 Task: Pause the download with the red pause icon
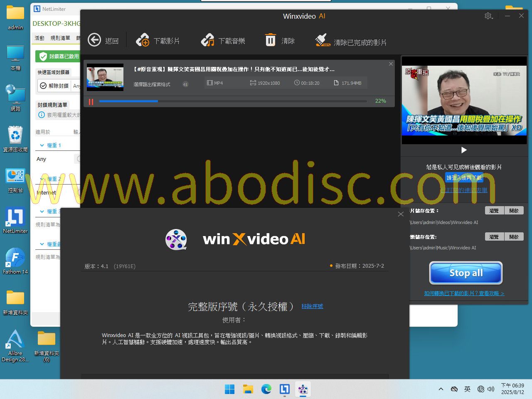pos(91,101)
